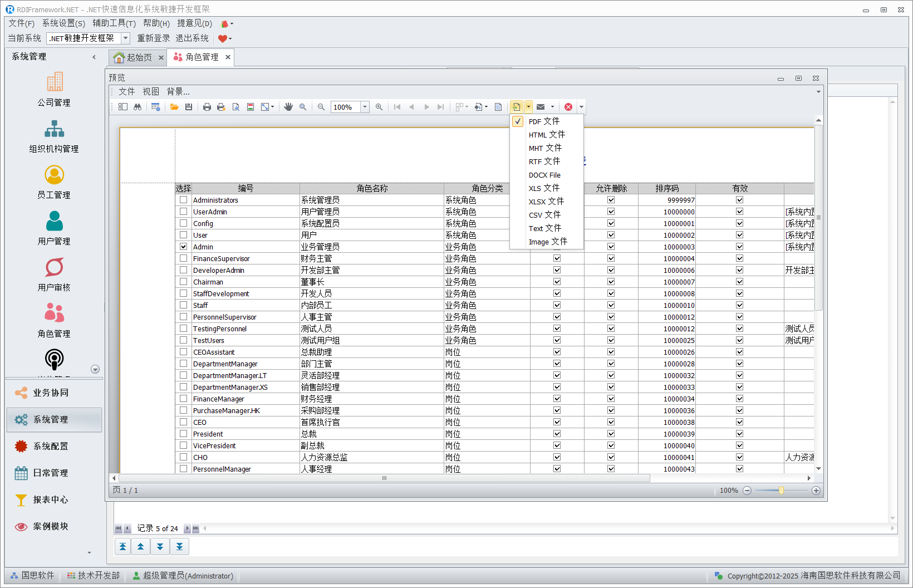Click the 重新登录 button
This screenshot has height=588, width=913.
154,38
